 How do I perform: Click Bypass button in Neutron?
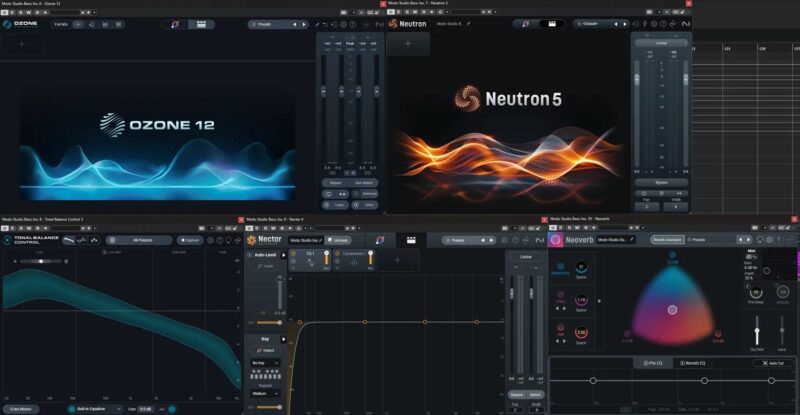(x=661, y=182)
